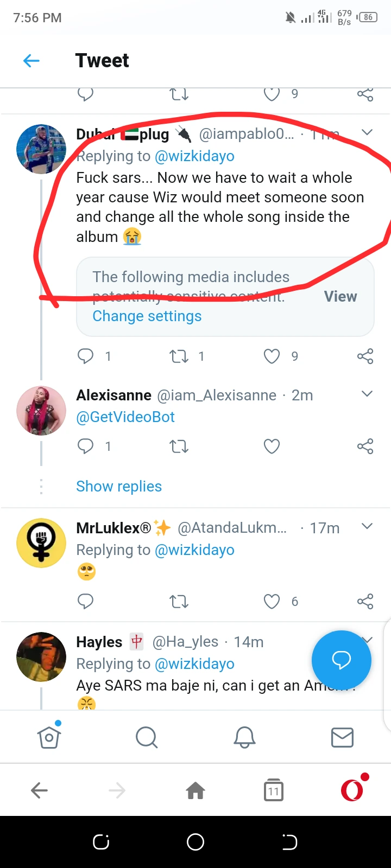
Task: Expand Show replies thread
Action: tap(119, 486)
